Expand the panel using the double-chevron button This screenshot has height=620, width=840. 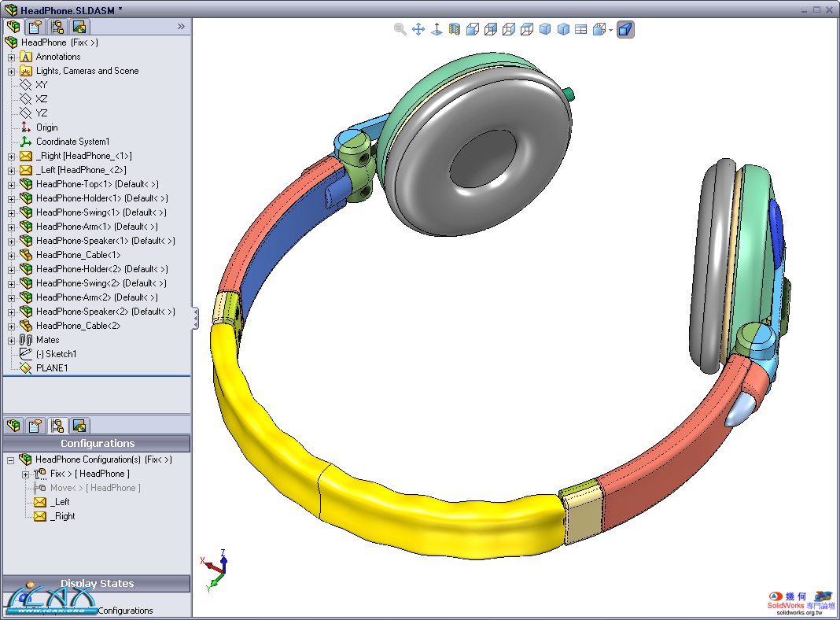tap(181, 26)
